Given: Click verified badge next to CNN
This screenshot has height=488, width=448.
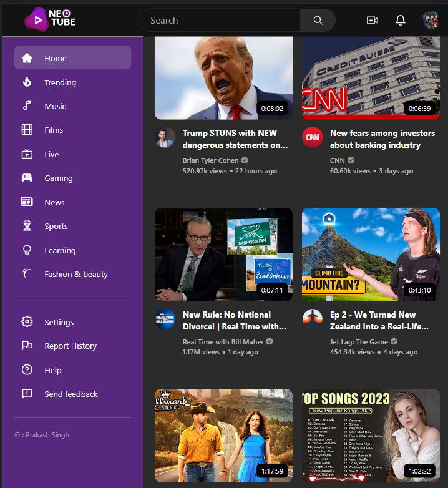Looking at the screenshot, I should pos(351,160).
